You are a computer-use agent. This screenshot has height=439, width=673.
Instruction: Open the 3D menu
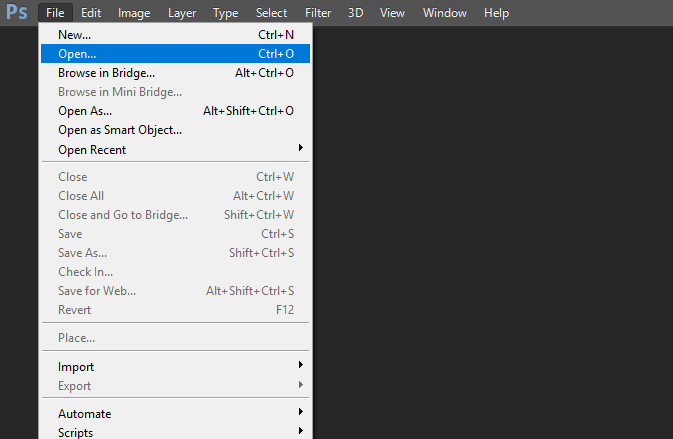(355, 13)
